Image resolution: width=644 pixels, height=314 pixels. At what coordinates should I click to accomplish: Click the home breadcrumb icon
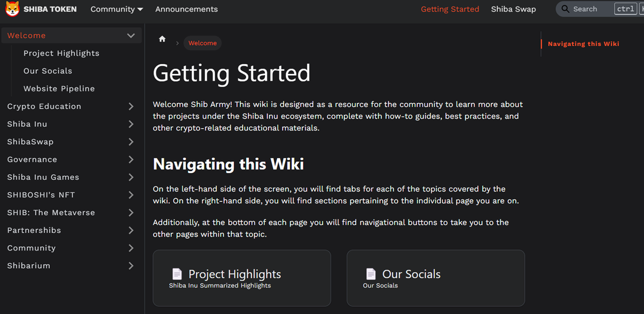click(162, 39)
